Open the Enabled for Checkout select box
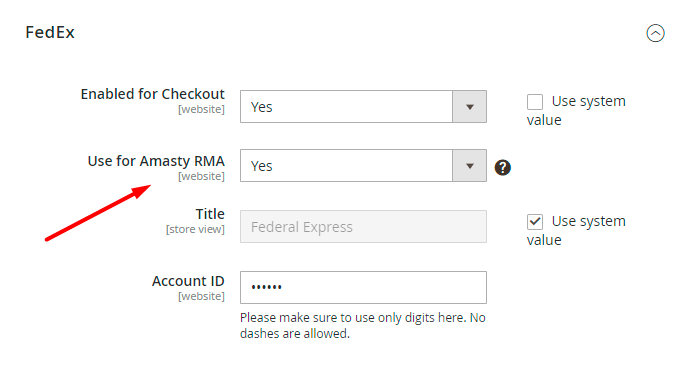The image size is (685, 365). pyautogui.click(x=363, y=107)
